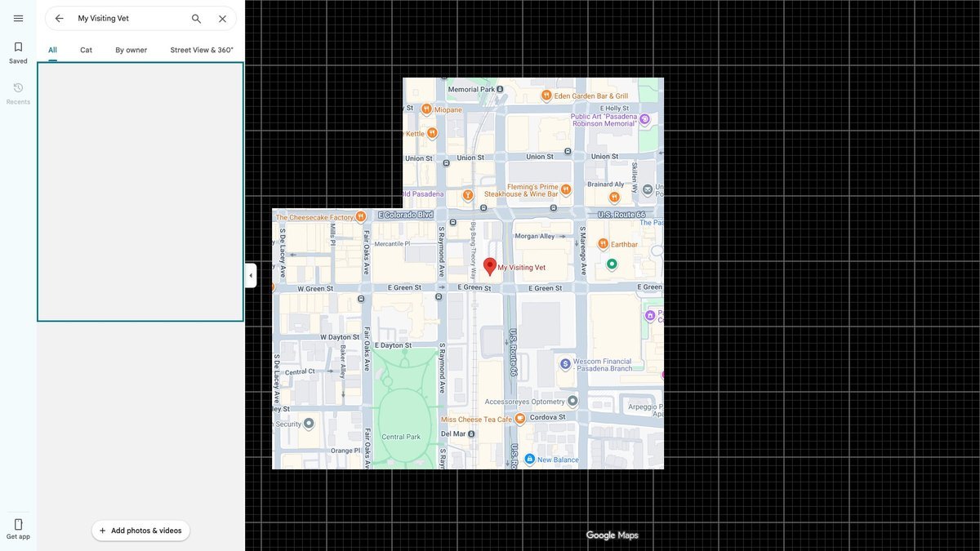Click the Central Ct label
Image resolution: width=980 pixels, height=551 pixels.
pos(300,371)
